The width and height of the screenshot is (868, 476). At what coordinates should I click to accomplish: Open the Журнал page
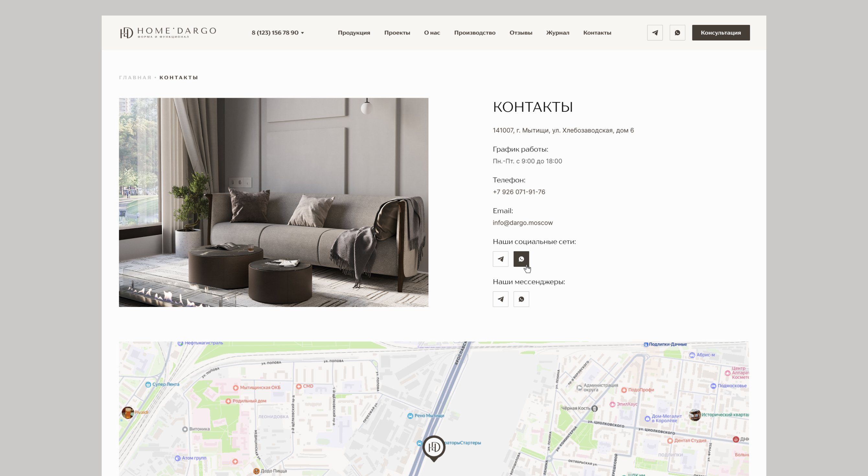point(557,33)
